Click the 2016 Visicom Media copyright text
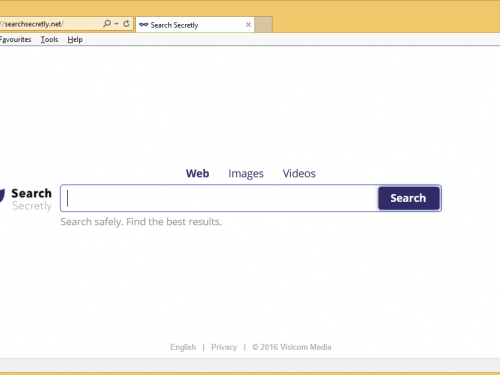This screenshot has width=500, height=375. [x=292, y=347]
